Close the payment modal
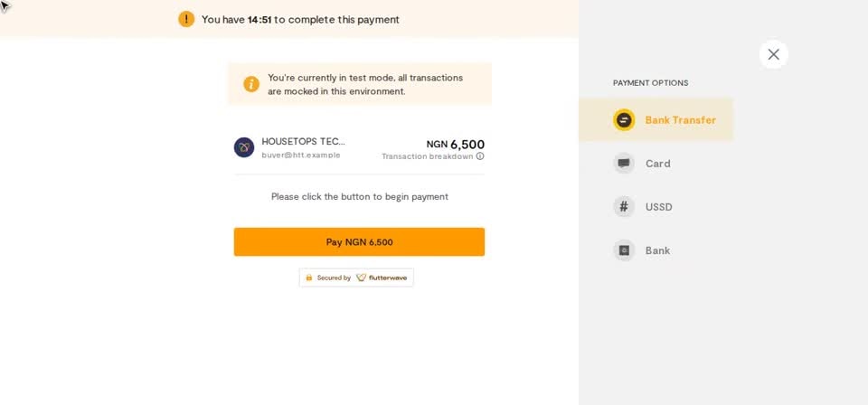The width and height of the screenshot is (868, 405). pos(773,54)
